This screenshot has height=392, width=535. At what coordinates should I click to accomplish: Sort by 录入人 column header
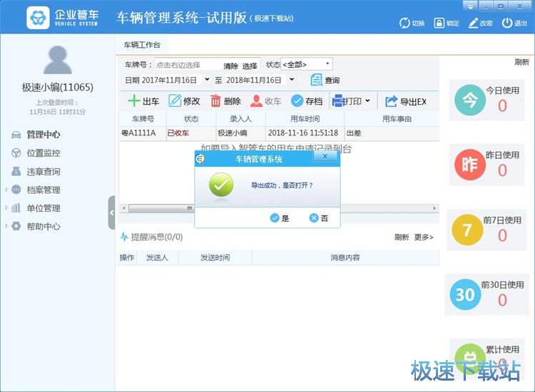point(241,119)
